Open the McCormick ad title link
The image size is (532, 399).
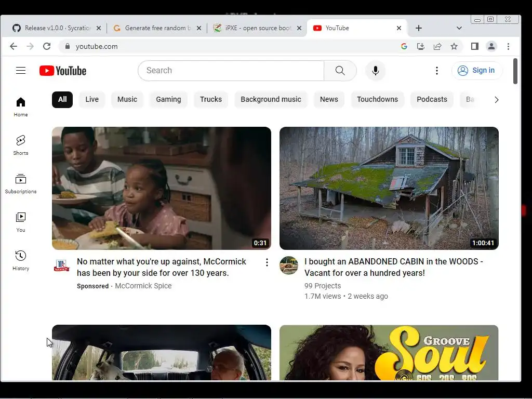click(162, 268)
